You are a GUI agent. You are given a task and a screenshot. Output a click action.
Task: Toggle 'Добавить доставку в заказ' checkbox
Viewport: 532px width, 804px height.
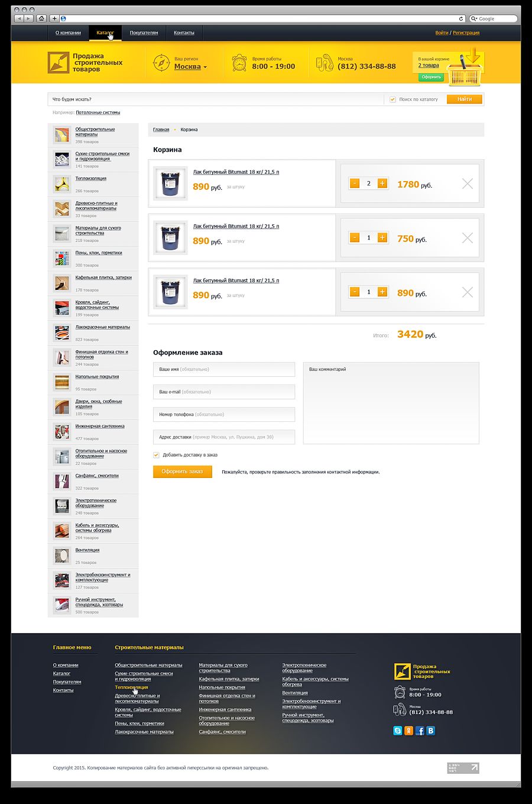[156, 455]
